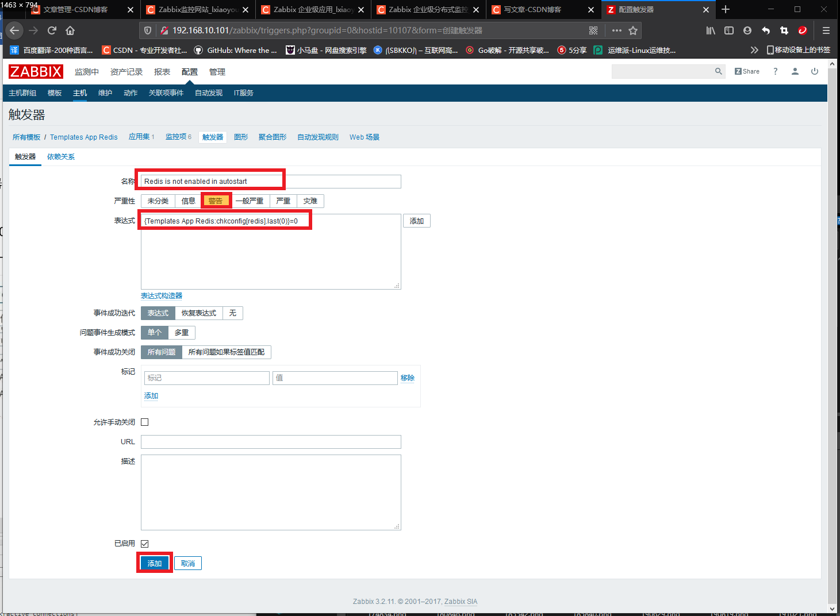Click the 取消 button

point(188,564)
